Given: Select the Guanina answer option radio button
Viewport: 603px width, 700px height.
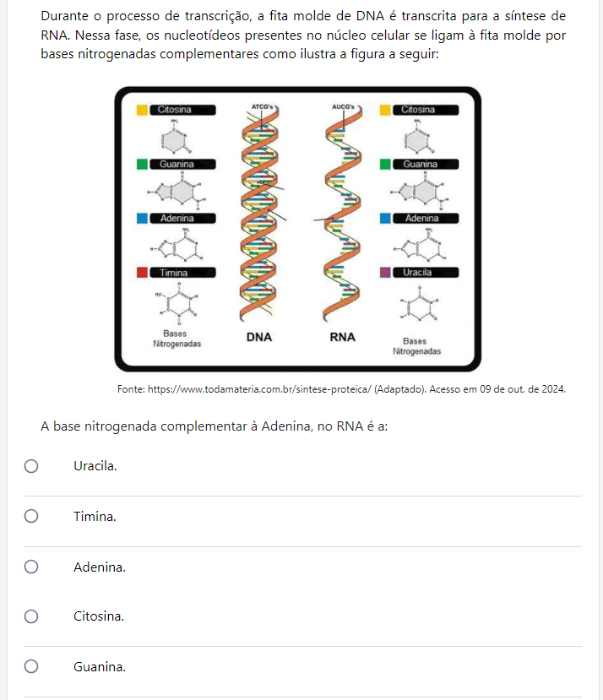Looking at the screenshot, I should 31,667.
